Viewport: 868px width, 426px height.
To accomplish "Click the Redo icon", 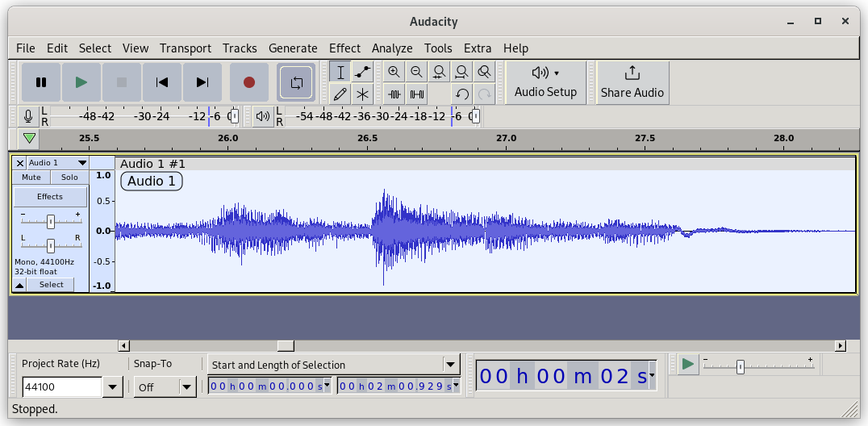I will pos(484,94).
